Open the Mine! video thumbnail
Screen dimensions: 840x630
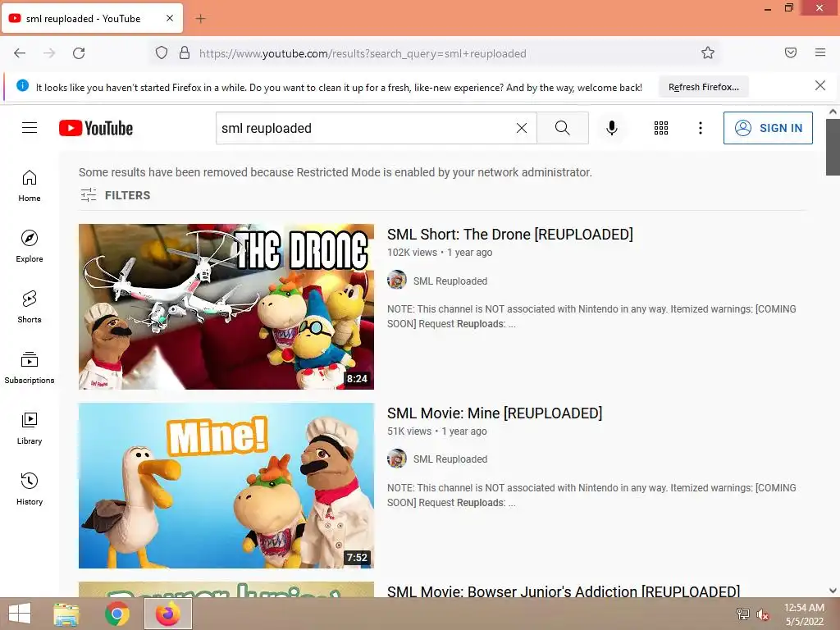tap(226, 486)
